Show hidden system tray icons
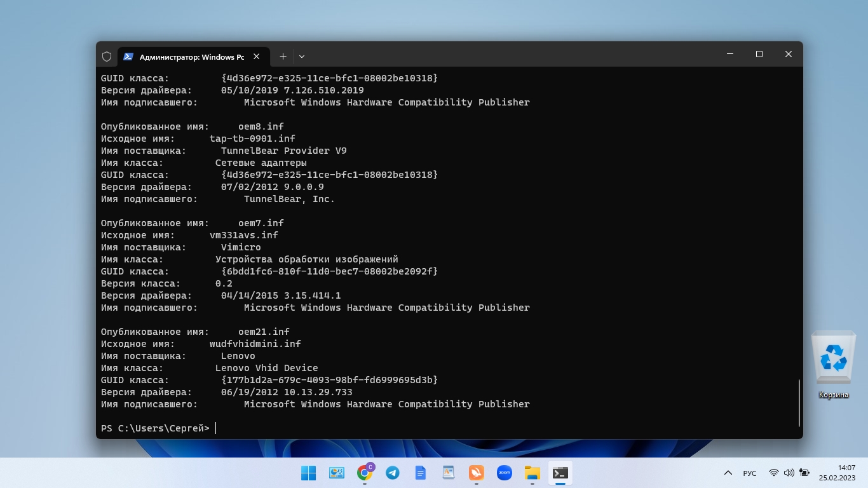Image resolution: width=868 pixels, height=488 pixels. [728, 473]
